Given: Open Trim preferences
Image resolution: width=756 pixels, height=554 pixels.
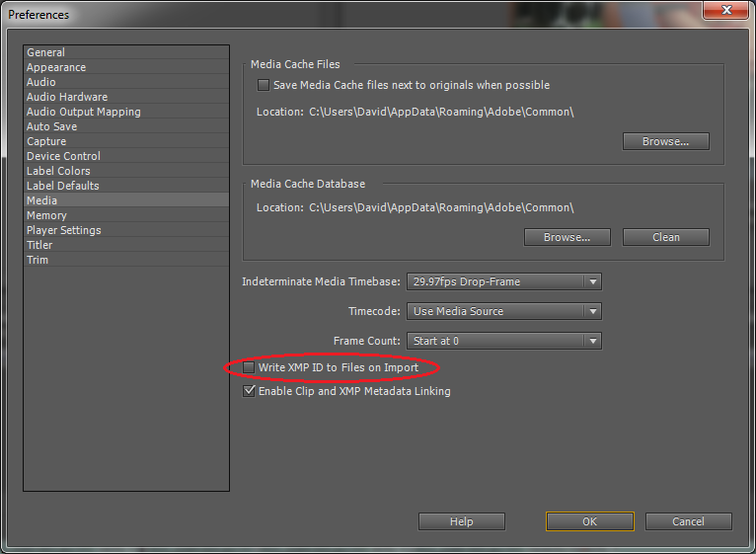Looking at the screenshot, I should tap(126, 260).
